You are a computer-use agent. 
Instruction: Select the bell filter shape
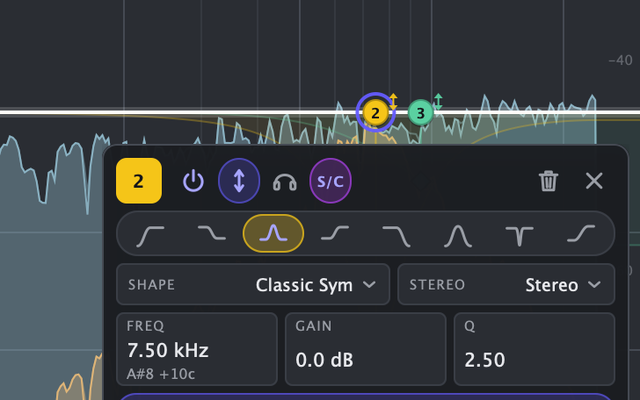tap(273, 233)
